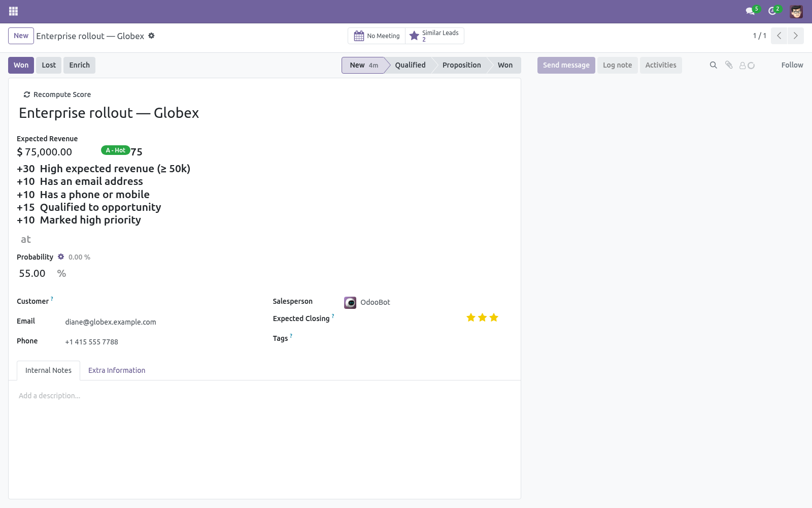
Task: Click the Enrich button
Action: 80,65
